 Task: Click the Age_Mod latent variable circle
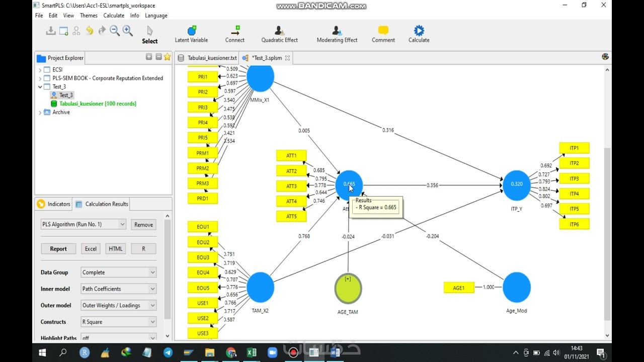coord(517,288)
